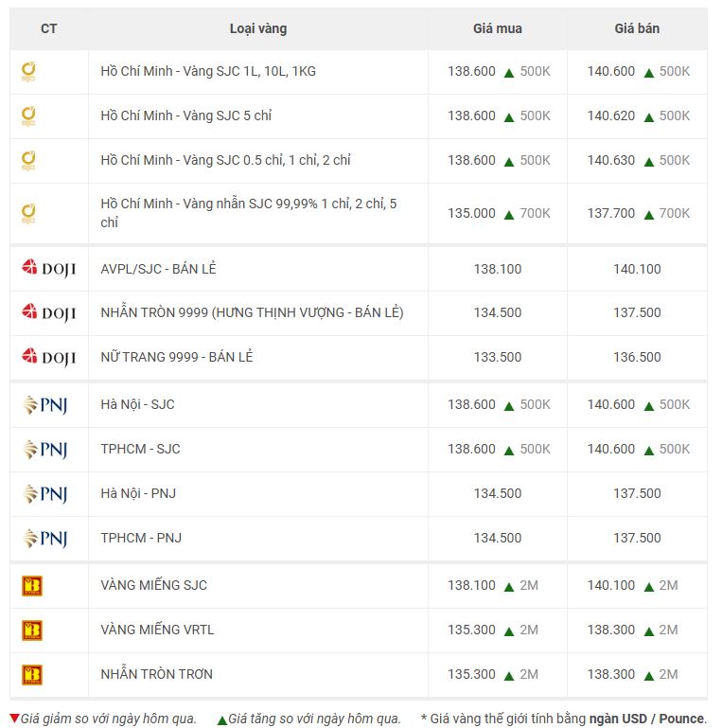Click the green up arrow in VÀNG MIẾNG VRTL buy price

tap(508, 630)
